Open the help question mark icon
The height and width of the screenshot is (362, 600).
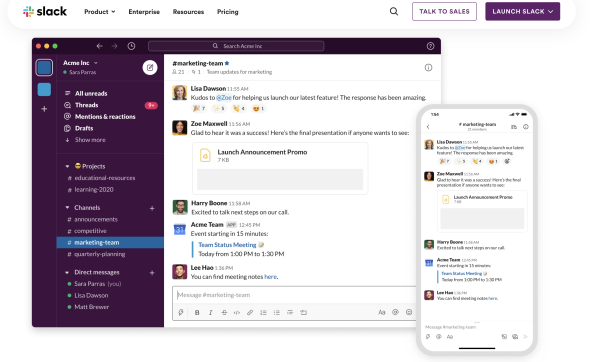(430, 46)
